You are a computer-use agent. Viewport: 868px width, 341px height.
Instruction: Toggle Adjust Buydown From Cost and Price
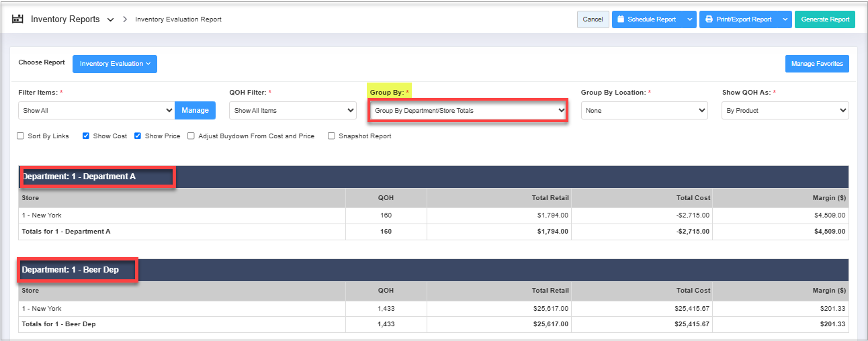(x=191, y=136)
